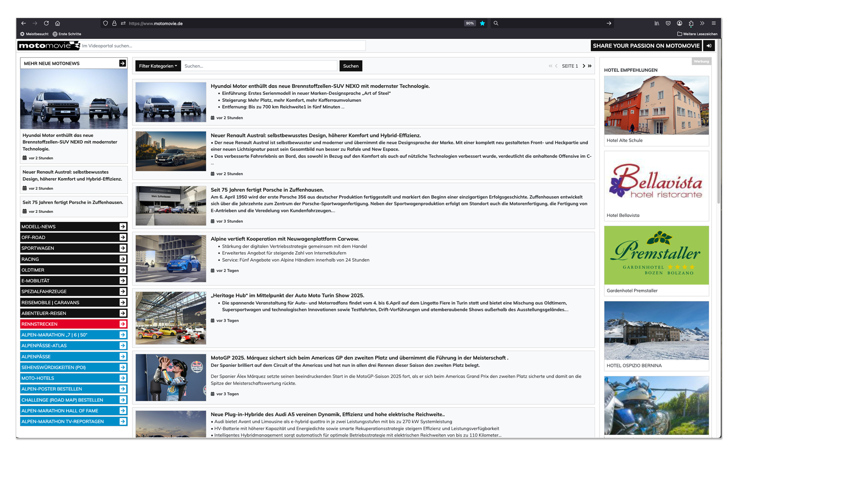868x488 pixels.
Task: Open REISEMOBILE | CARAVANS category
Action: click(x=74, y=302)
